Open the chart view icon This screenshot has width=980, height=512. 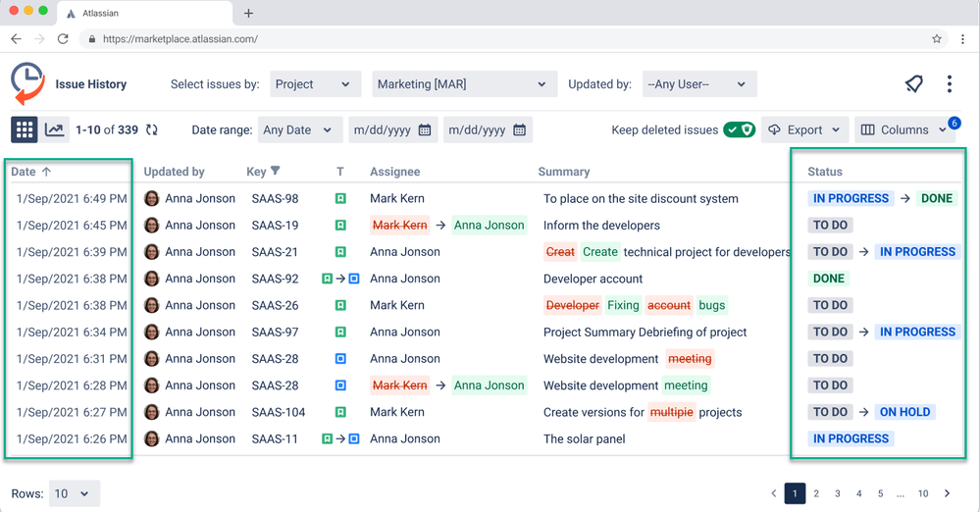coord(55,129)
